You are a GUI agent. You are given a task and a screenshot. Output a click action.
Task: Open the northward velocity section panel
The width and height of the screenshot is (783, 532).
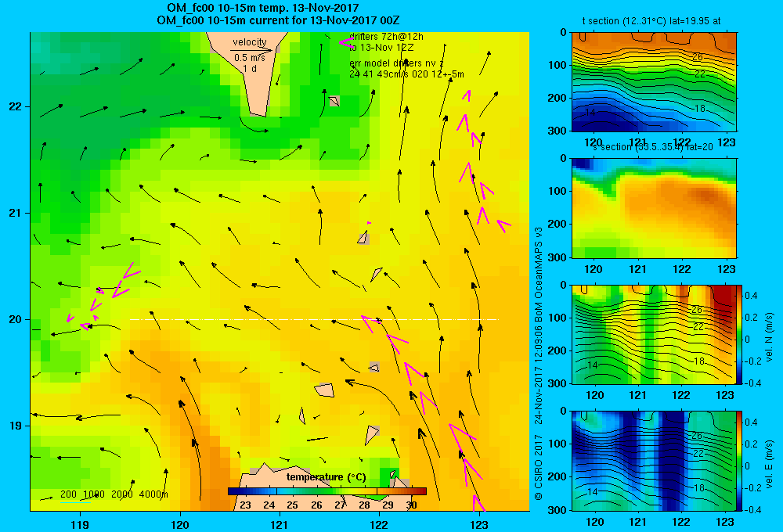[654, 334]
